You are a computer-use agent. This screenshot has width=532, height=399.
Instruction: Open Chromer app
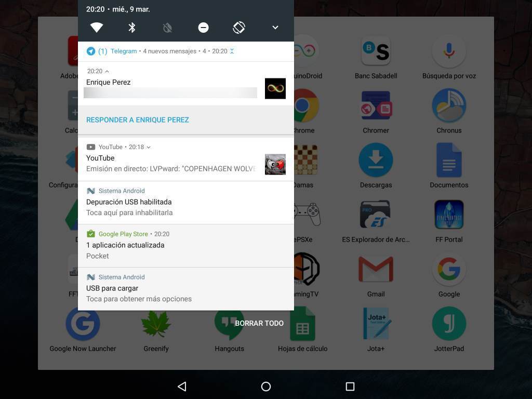pos(376,112)
